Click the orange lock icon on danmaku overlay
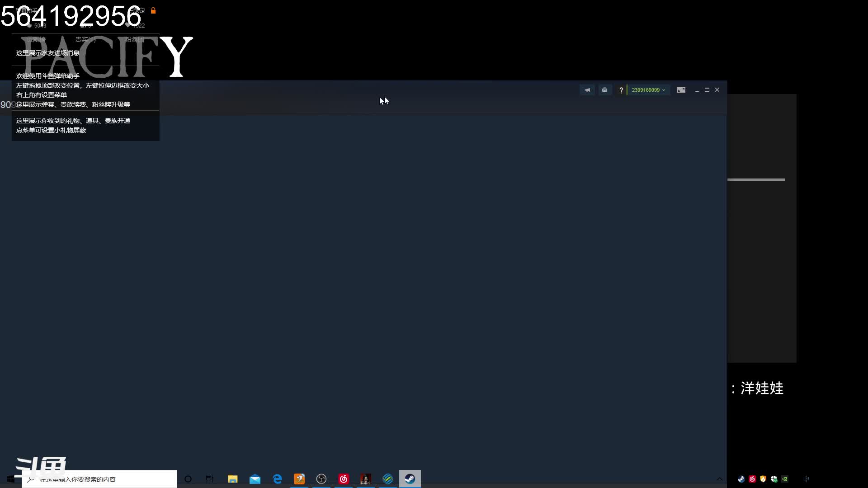This screenshot has width=868, height=488. [153, 10]
